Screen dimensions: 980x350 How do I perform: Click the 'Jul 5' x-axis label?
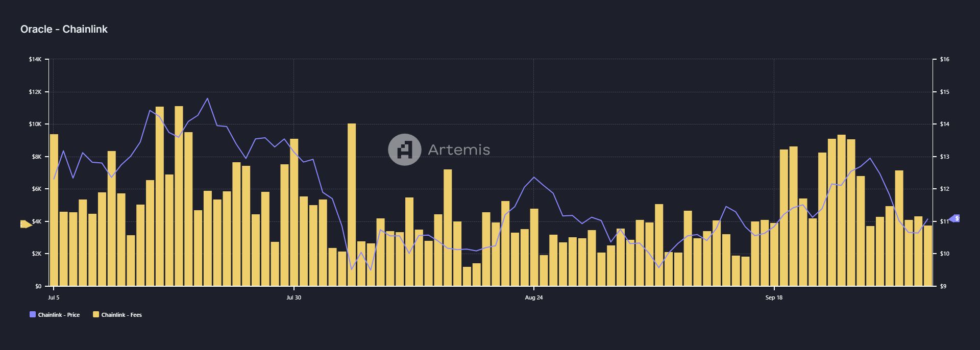pyautogui.click(x=54, y=297)
